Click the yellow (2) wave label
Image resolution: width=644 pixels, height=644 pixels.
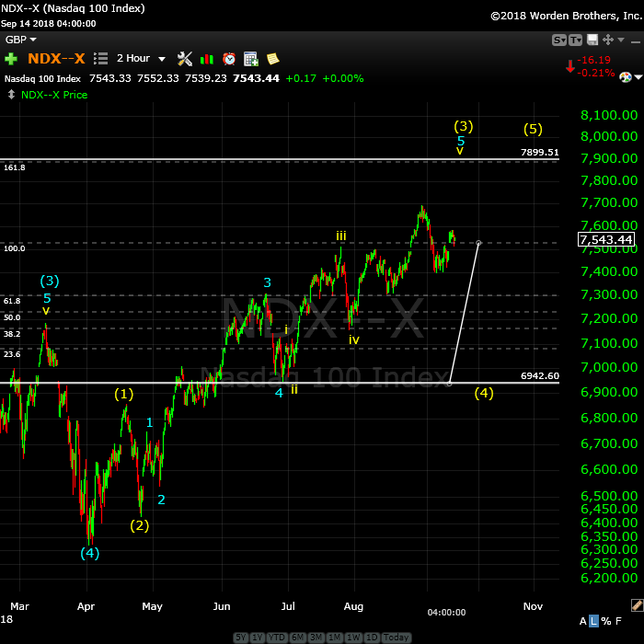pyautogui.click(x=140, y=525)
